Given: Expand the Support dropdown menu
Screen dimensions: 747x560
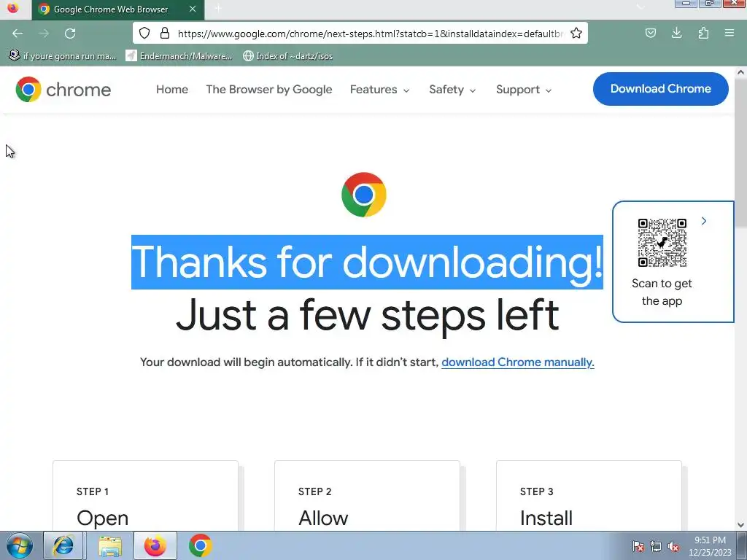Looking at the screenshot, I should pyautogui.click(x=524, y=90).
